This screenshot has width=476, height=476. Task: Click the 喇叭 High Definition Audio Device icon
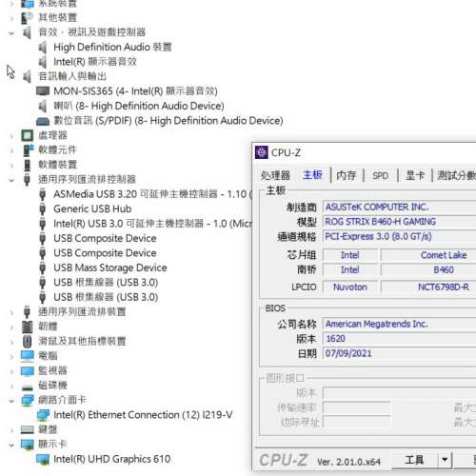click(x=43, y=106)
